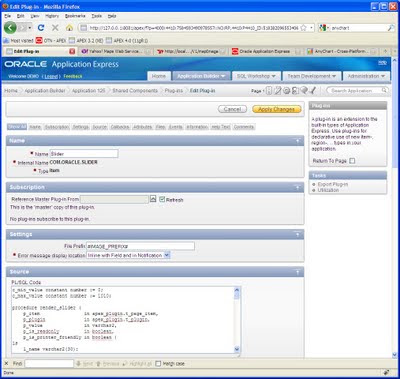The image size is (400, 379).
Task: Click the bookmark star icon in the address bar
Action: point(303,28)
